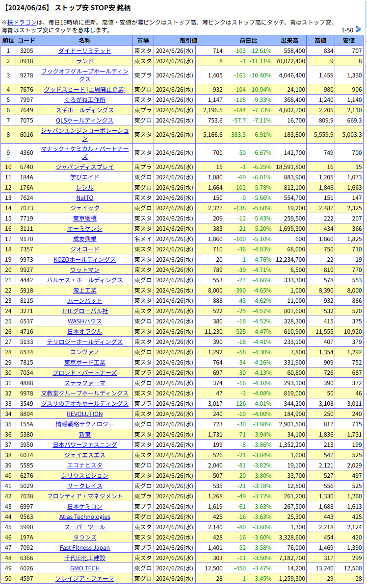
Task: Select code cell 3205
Action: [26, 50]
